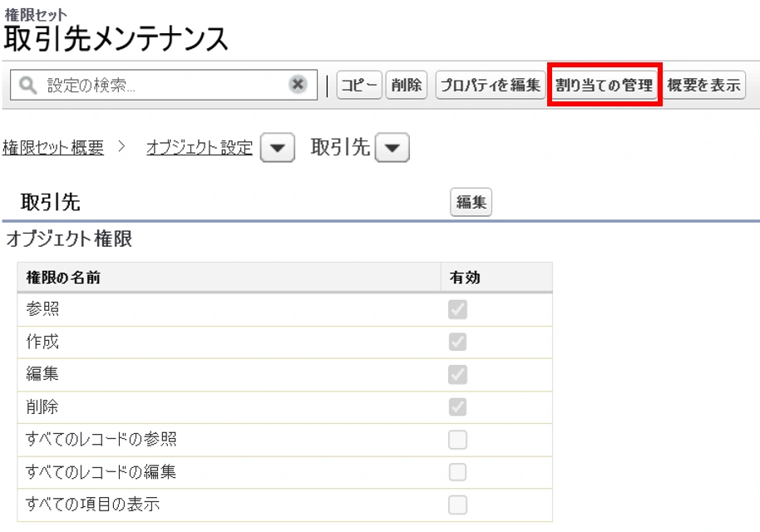Viewport: 760px width, 532px height.
Task: Enable すべての項目の表示 checkbox
Action: pos(457,505)
